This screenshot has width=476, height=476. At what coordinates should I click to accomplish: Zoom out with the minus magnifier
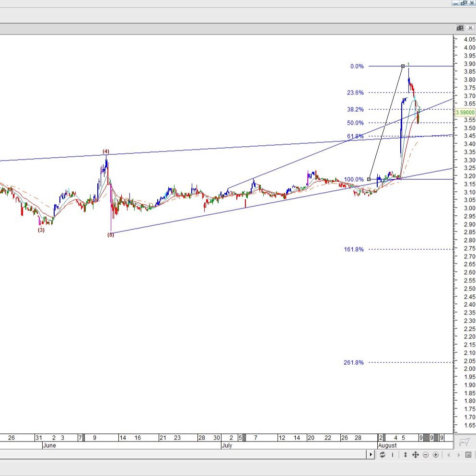(x=426, y=454)
